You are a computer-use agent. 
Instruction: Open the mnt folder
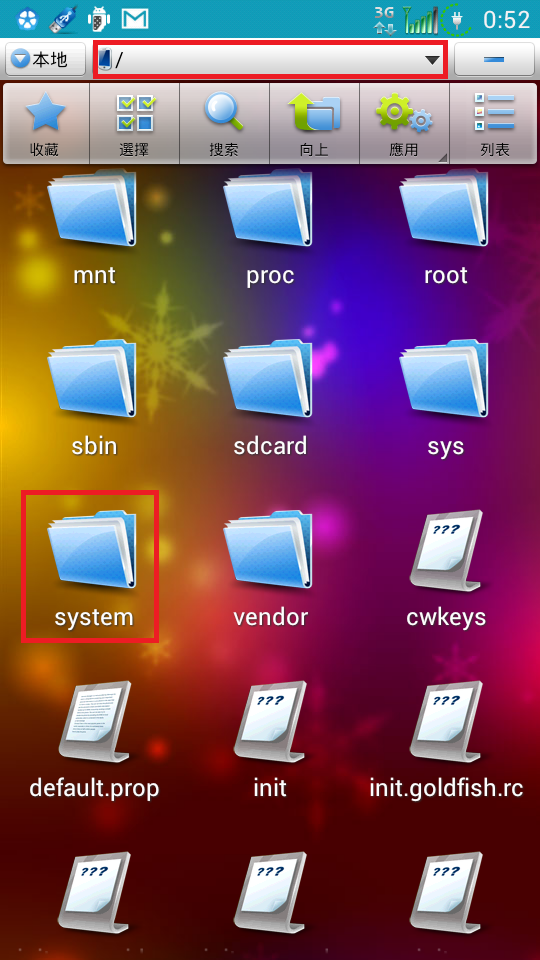pyautogui.click(x=94, y=230)
